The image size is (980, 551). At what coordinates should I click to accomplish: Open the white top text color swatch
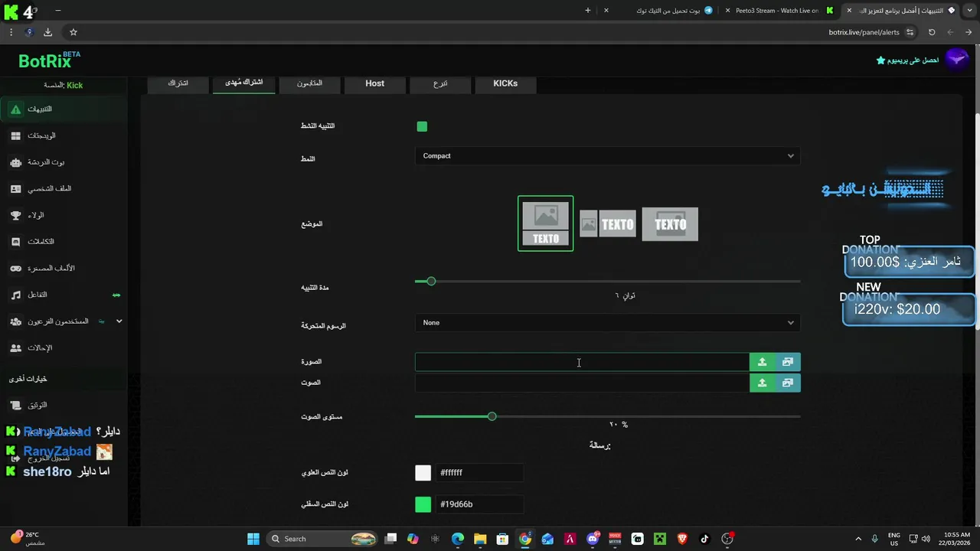coord(423,473)
